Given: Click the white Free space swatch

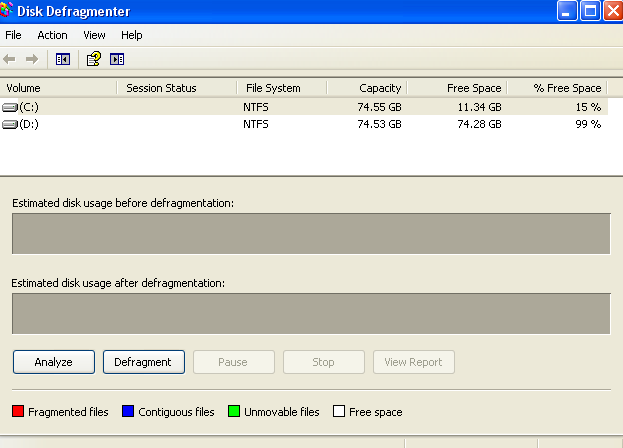Looking at the screenshot, I should [339, 411].
